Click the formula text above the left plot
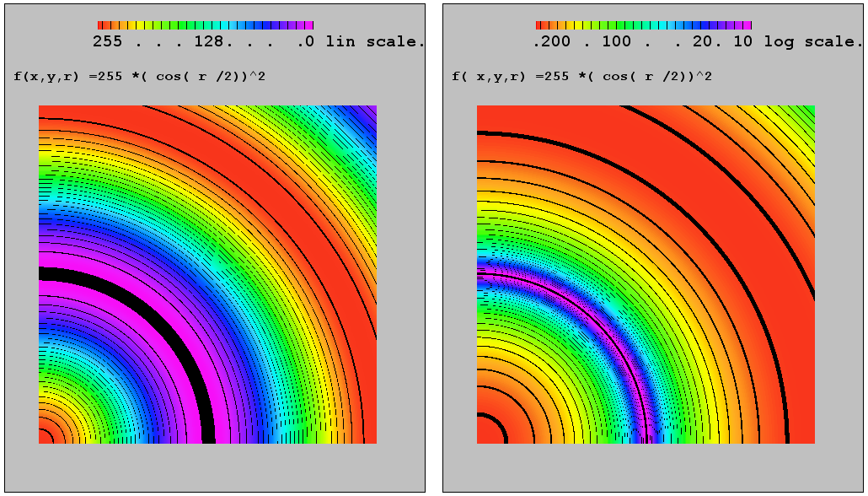The height and width of the screenshot is (496, 868). click(x=141, y=77)
